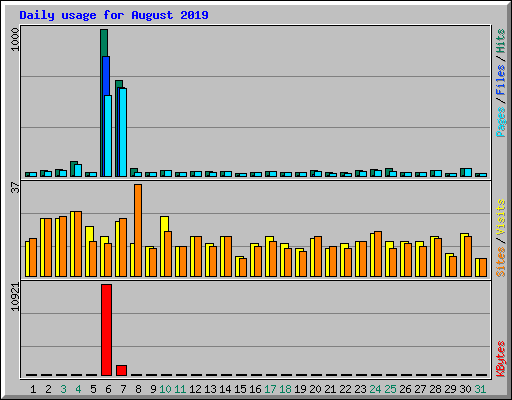Click day label '13' on the x-axis
This screenshot has width=512, height=400.
[x=210, y=389]
